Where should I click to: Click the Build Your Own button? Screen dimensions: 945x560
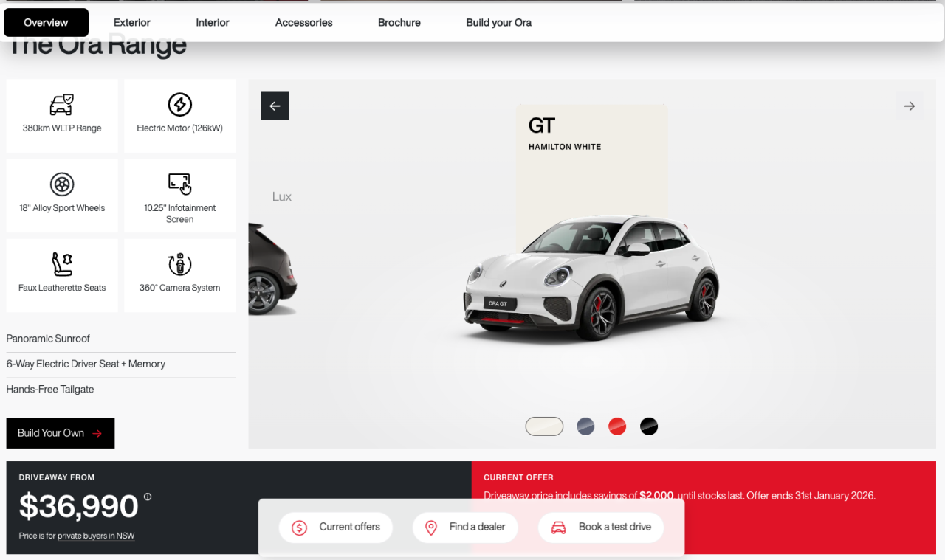pyautogui.click(x=60, y=433)
